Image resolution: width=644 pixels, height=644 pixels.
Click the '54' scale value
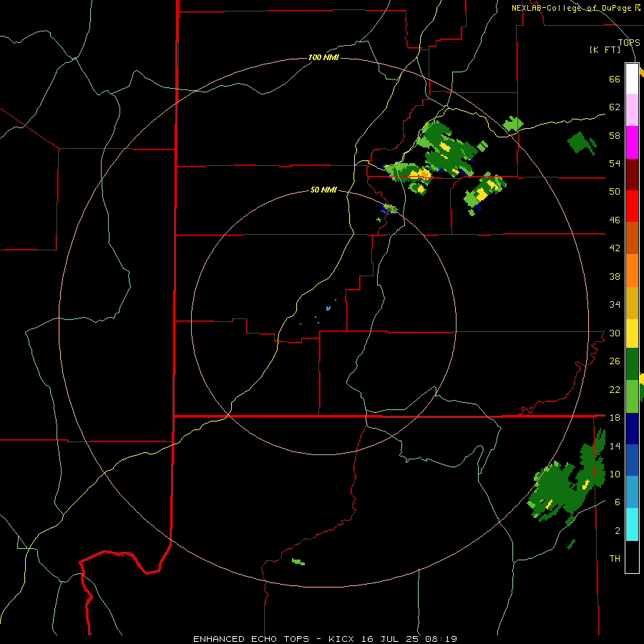[615, 163]
